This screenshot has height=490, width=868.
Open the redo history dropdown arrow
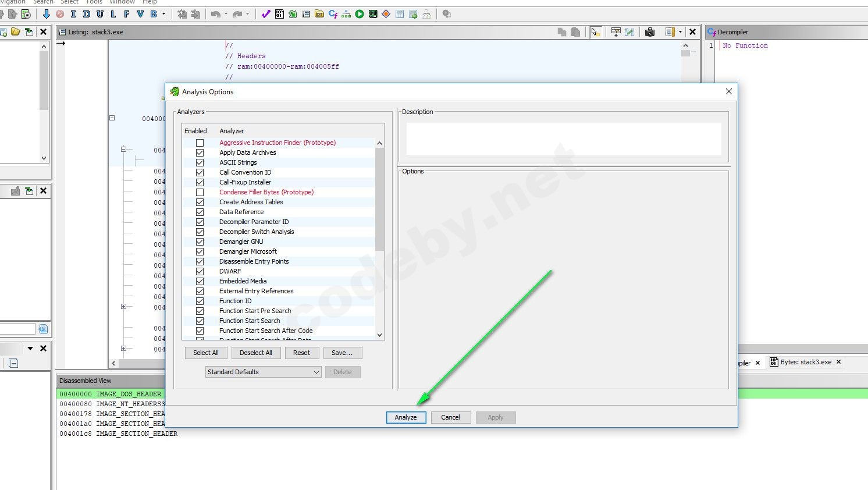247,14
